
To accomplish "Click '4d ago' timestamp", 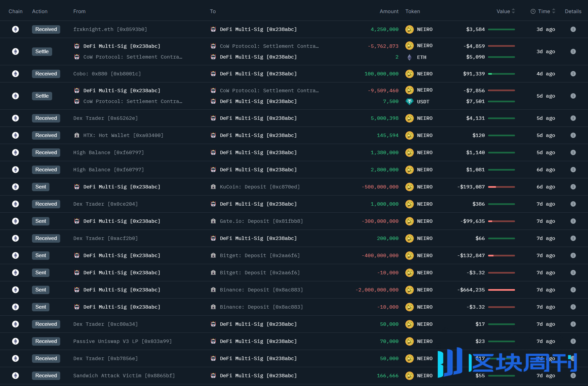I will click(x=546, y=74).
